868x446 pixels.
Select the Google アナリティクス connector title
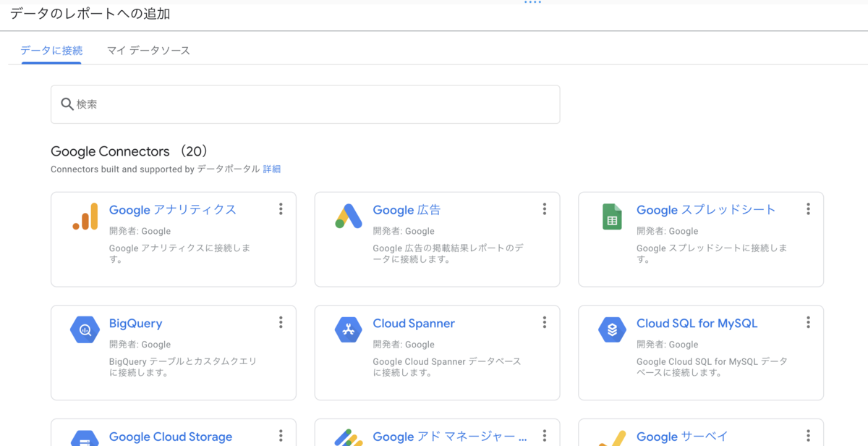click(x=173, y=210)
